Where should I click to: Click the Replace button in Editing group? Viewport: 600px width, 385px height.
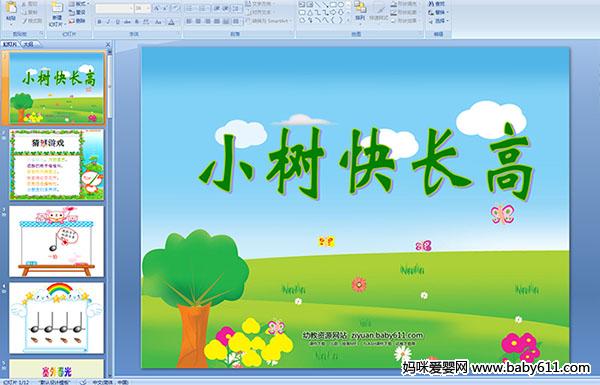click(438, 12)
